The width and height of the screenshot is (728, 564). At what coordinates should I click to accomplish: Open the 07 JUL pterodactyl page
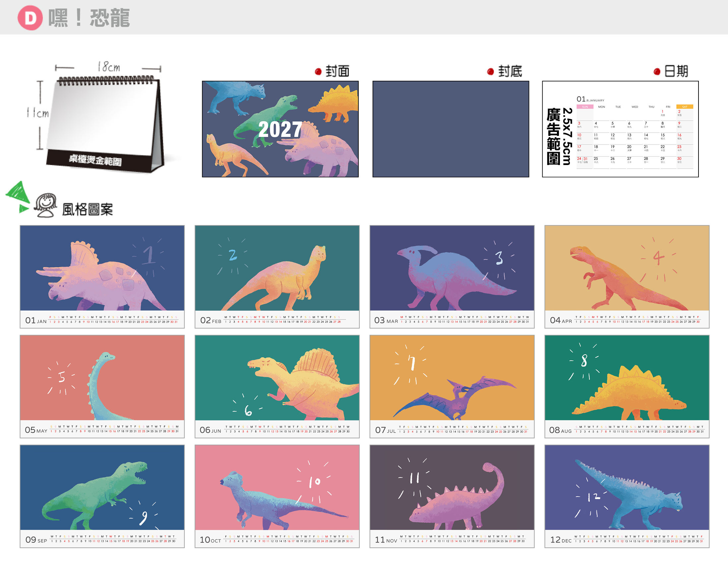coord(452,386)
